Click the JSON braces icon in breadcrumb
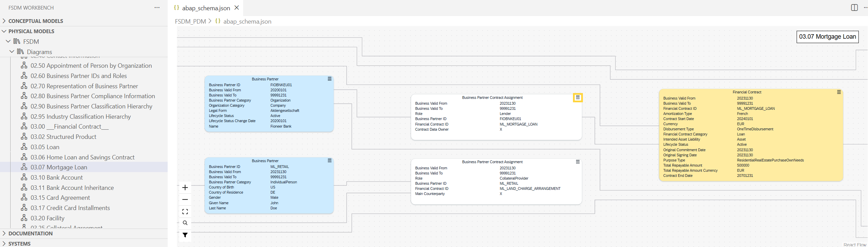868x247 pixels. 218,21
